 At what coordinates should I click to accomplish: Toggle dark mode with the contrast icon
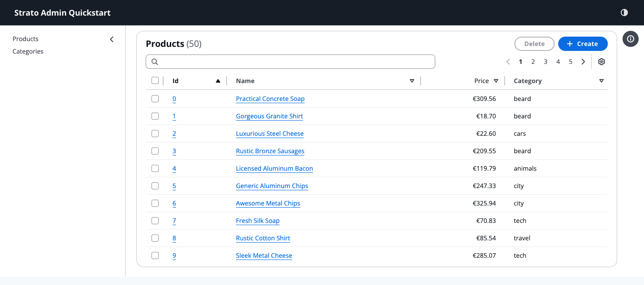pyautogui.click(x=624, y=13)
